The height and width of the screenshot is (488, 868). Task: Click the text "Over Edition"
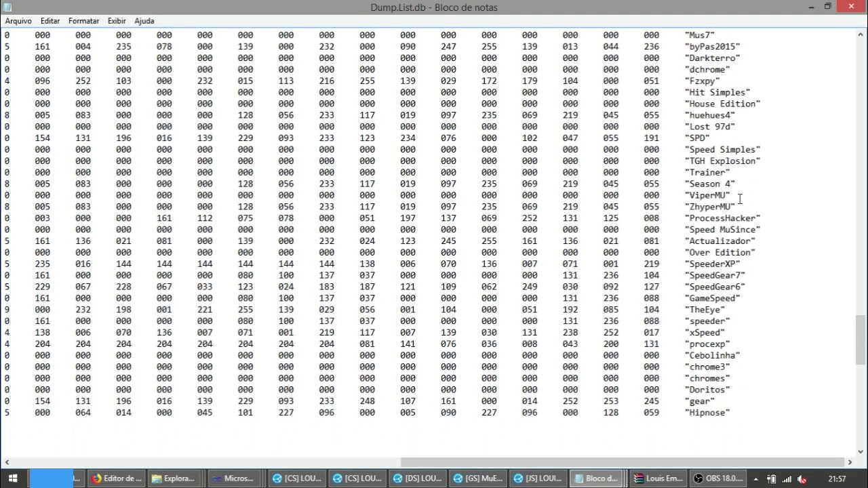coord(720,253)
